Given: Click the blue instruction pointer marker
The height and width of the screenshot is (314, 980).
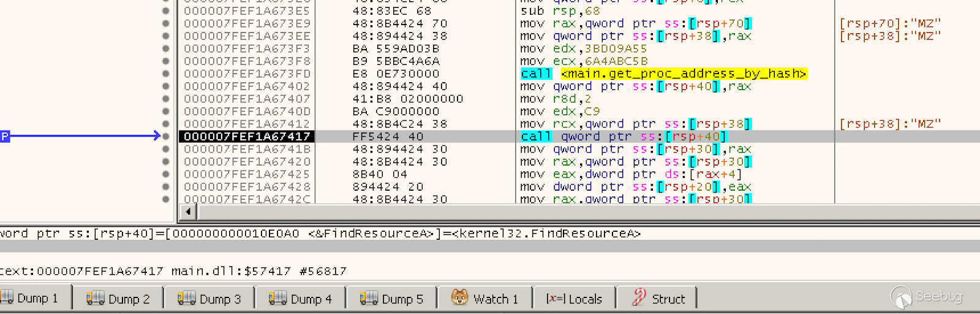Looking at the screenshot, I should click(5, 136).
